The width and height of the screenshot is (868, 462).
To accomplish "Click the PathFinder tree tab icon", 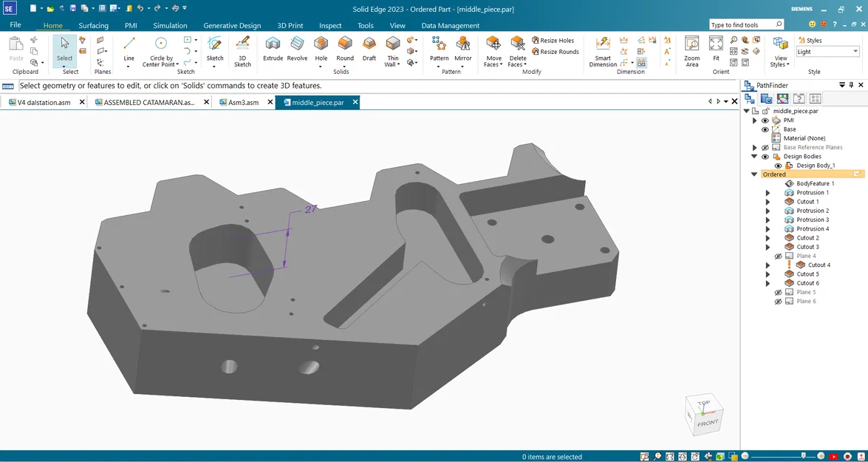I will (x=750, y=98).
